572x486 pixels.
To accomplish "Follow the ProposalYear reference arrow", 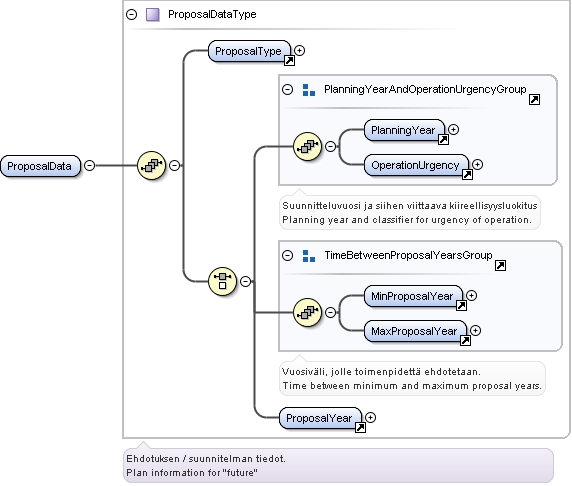I will pyautogui.click(x=360, y=428).
